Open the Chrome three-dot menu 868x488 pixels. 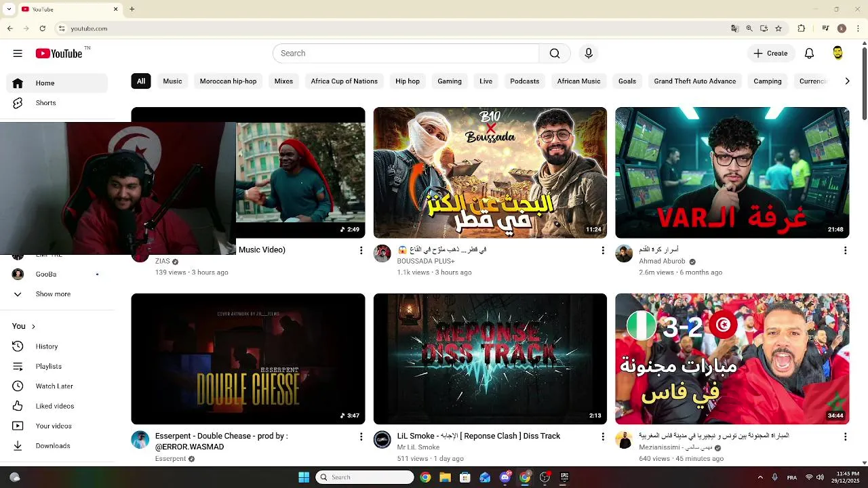tap(858, 28)
